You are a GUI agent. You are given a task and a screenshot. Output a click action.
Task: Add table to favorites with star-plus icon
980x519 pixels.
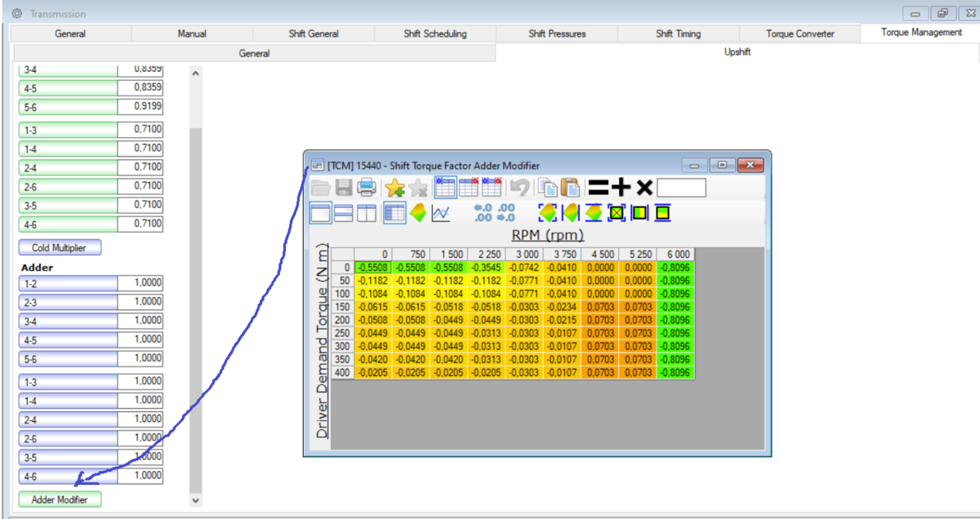point(394,188)
